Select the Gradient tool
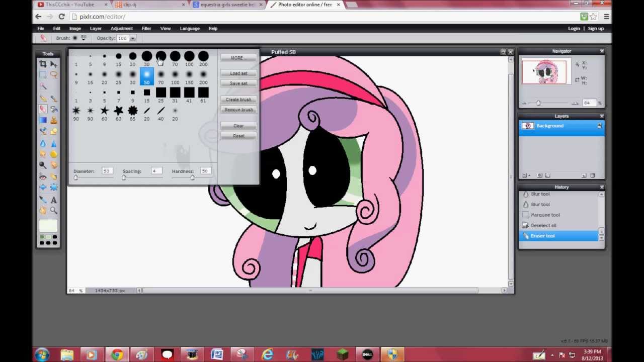 click(43, 120)
